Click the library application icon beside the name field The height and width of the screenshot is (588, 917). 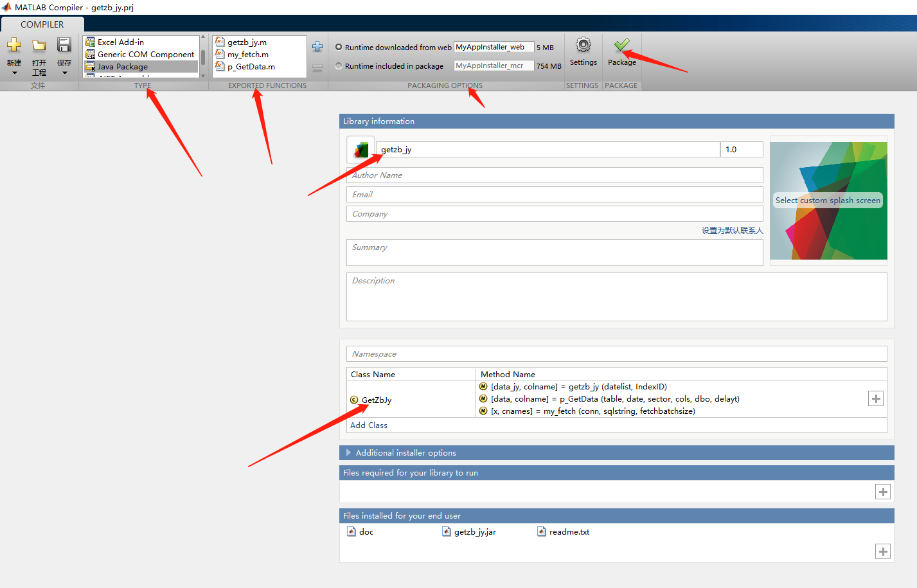click(x=361, y=149)
